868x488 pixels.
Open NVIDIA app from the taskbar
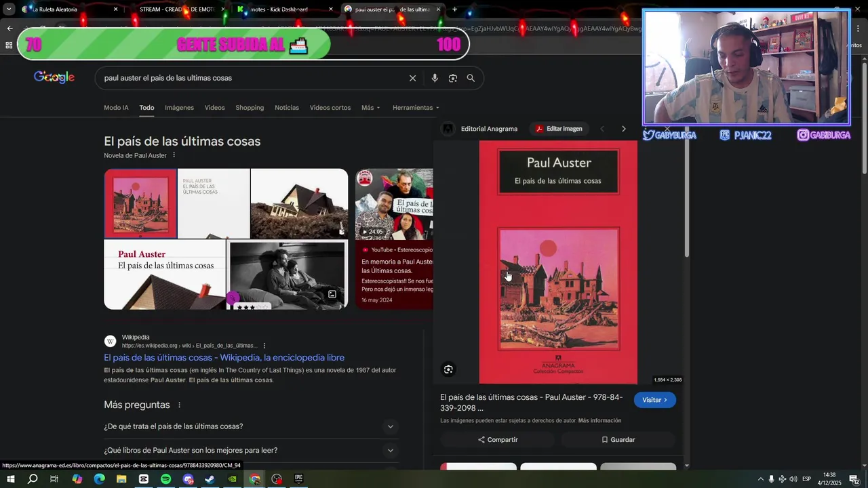pos(233,479)
